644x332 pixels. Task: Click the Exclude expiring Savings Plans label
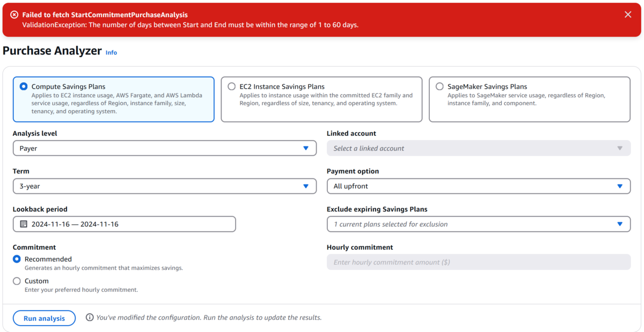[377, 209]
